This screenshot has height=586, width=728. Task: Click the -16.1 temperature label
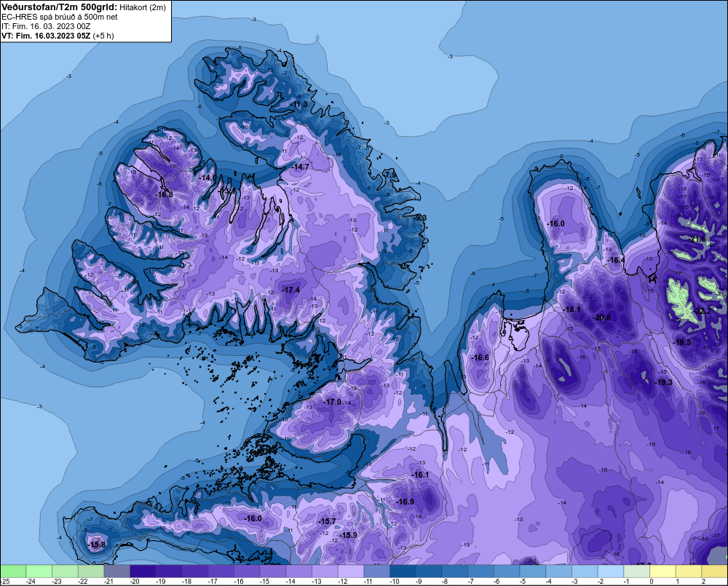pos(421,475)
